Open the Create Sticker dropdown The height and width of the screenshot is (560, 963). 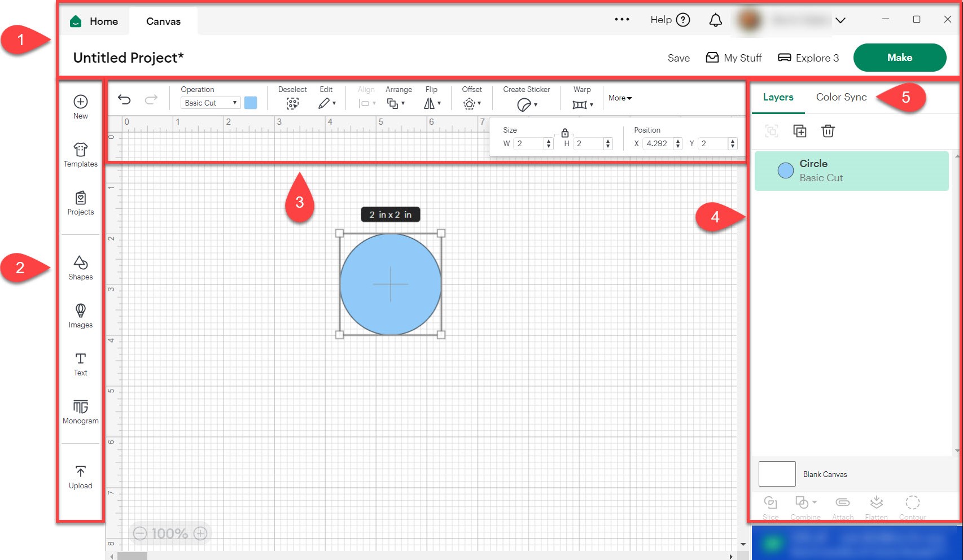[x=527, y=104]
